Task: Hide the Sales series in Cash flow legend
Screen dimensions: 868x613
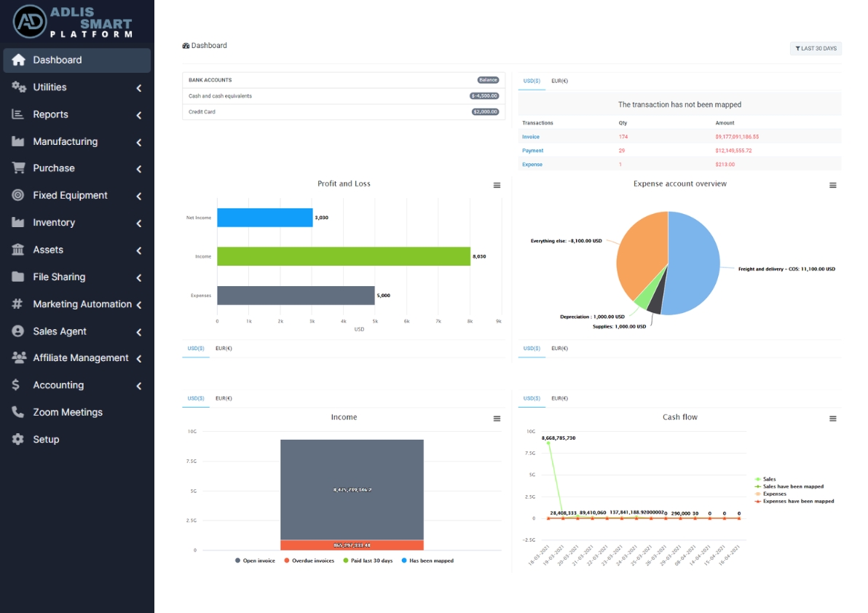Action: 768,479
